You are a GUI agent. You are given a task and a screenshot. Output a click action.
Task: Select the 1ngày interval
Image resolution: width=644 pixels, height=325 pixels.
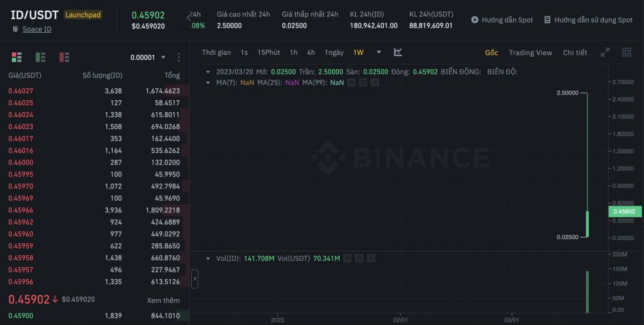pyautogui.click(x=334, y=52)
